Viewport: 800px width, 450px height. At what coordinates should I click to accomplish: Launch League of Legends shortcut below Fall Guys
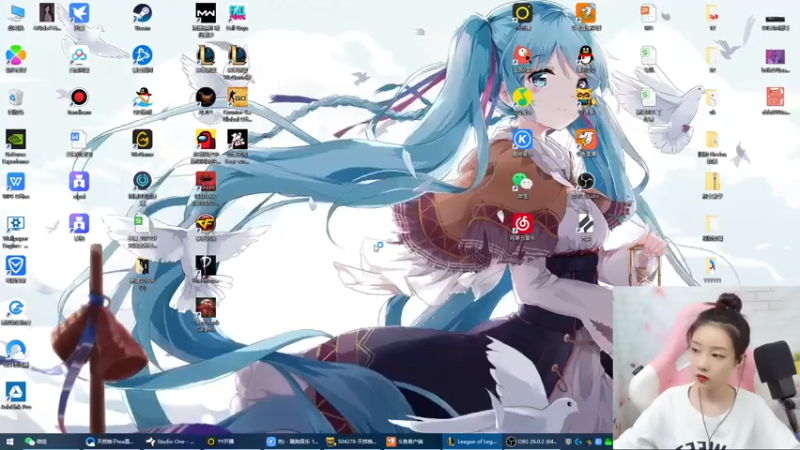237,56
